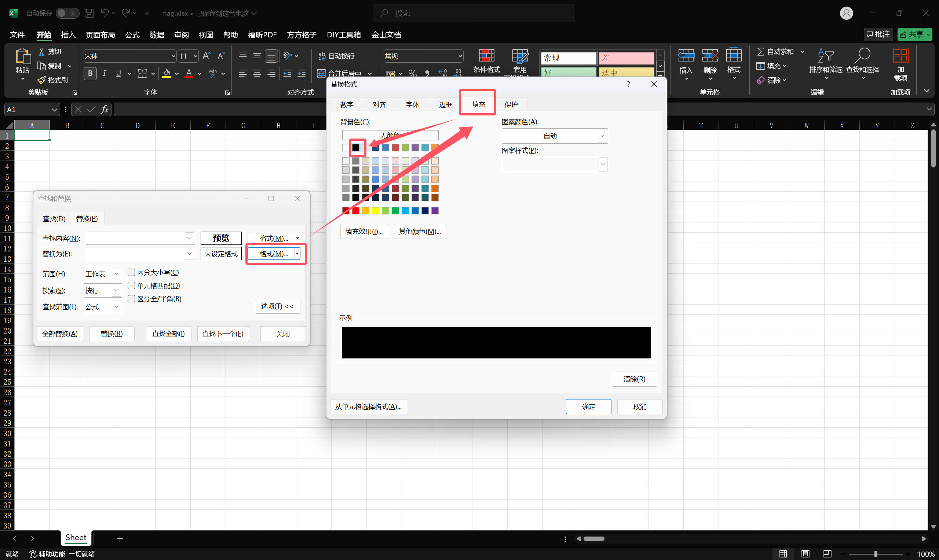Click the 无颜色 no color option
This screenshot has height=560, width=939.
tap(390, 135)
